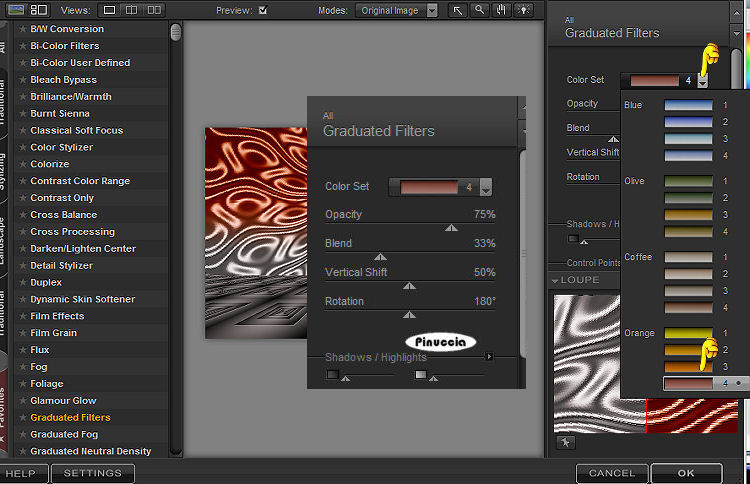The image size is (750, 484).
Task: Switch to split preview view
Action: click(133, 10)
